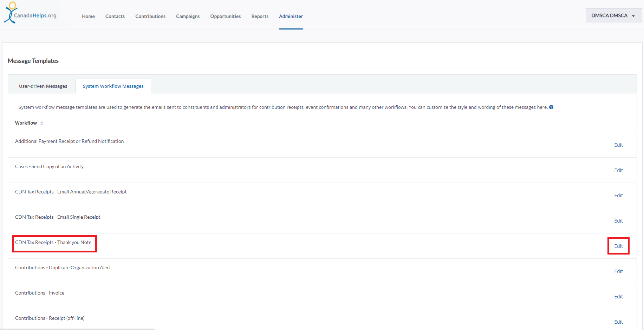Screen dimensions: 644x330
Task: Click the Message Templates heading
Action: (33, 61)
